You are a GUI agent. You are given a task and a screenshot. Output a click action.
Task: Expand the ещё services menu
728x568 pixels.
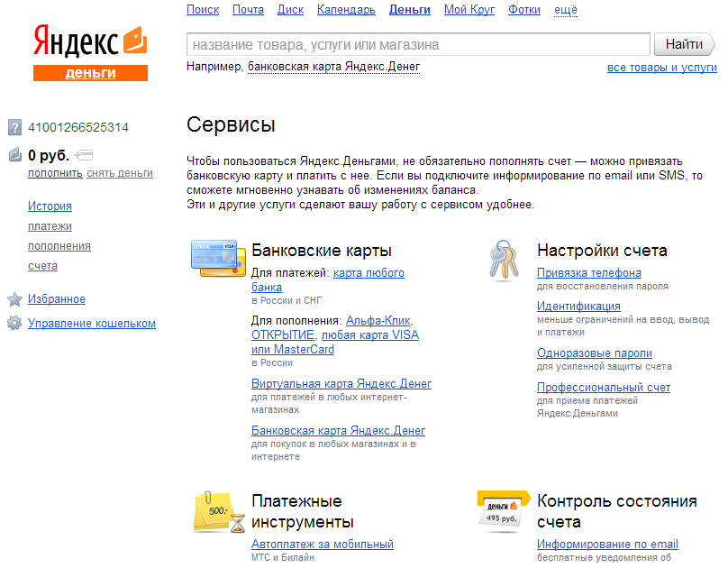pos(566,10)
